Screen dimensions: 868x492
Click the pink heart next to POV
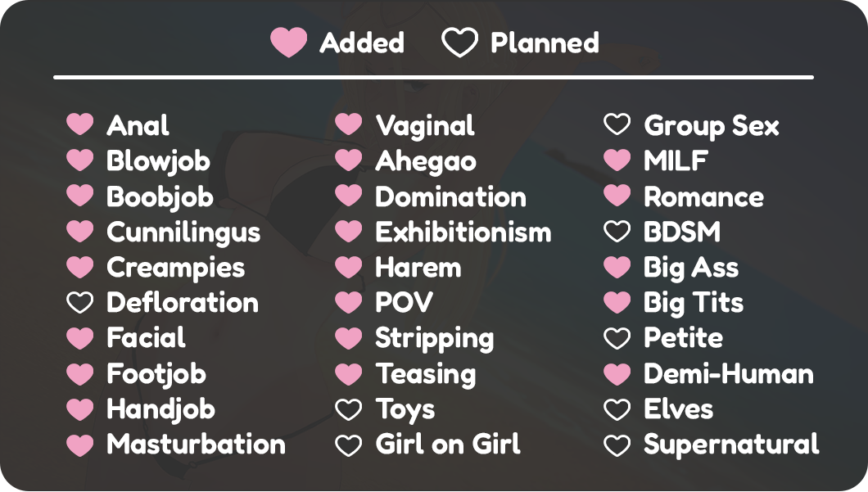(x=348, y=303)
